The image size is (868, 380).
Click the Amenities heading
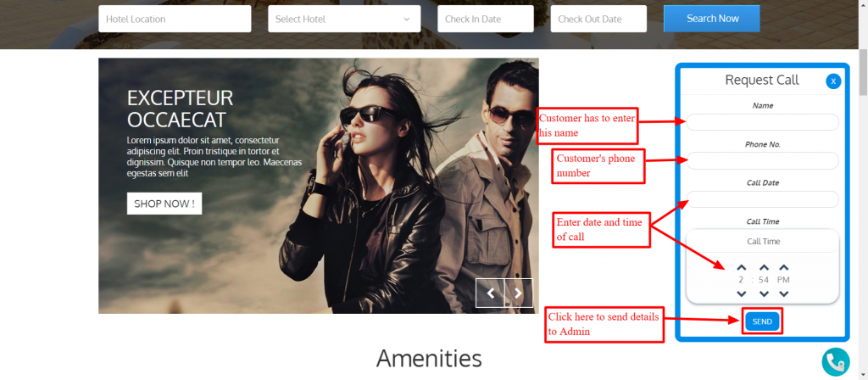(x=429, y=359)
